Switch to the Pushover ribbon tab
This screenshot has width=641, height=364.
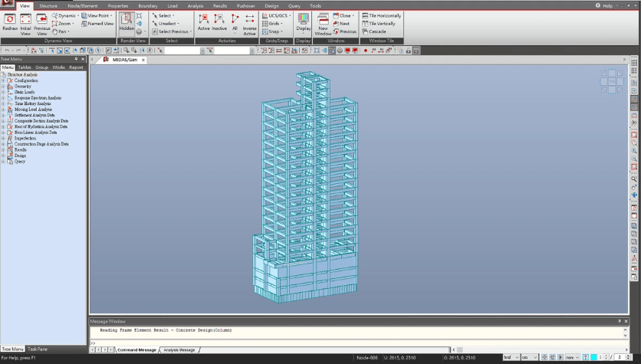(x=245, y=5)
